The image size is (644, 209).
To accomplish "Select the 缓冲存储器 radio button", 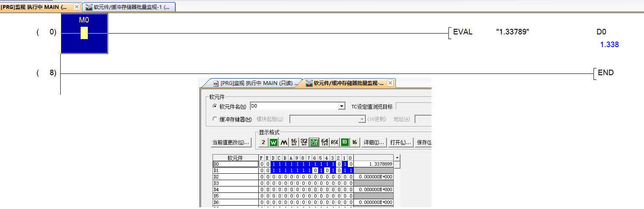I will [215, 119].
